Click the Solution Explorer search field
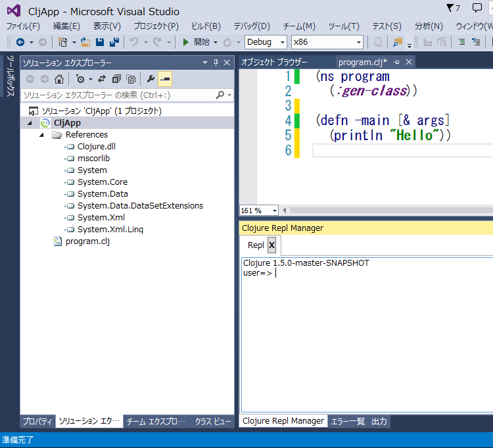 pos(118,95)
